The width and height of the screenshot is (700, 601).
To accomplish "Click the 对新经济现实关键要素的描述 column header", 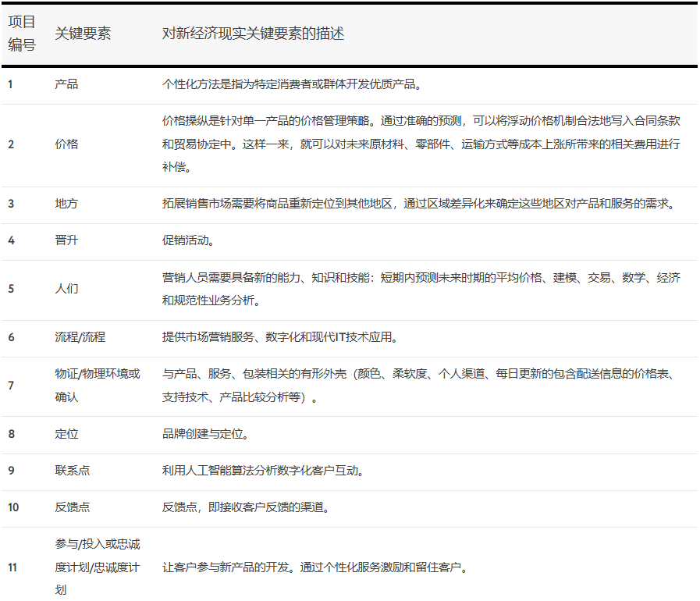I will [x=253, y=34].
